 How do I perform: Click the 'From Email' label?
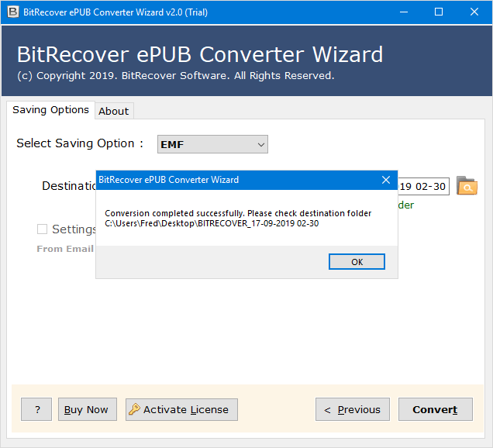[65, 249]
